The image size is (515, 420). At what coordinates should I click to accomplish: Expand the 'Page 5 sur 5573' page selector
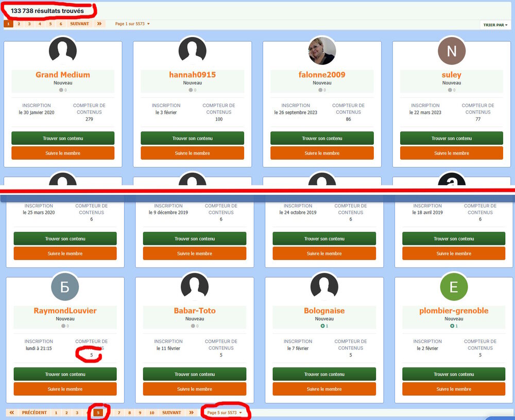click(x=224, y=413)
